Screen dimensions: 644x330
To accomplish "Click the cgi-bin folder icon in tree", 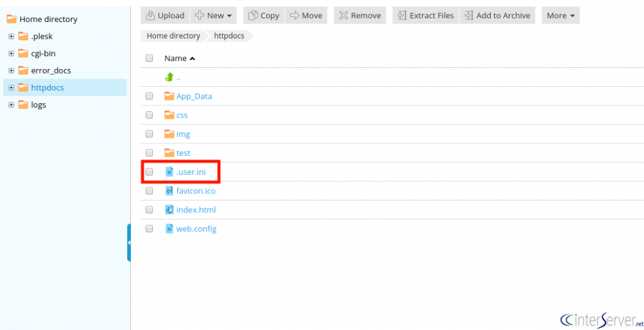I will [x=23, y=53].
